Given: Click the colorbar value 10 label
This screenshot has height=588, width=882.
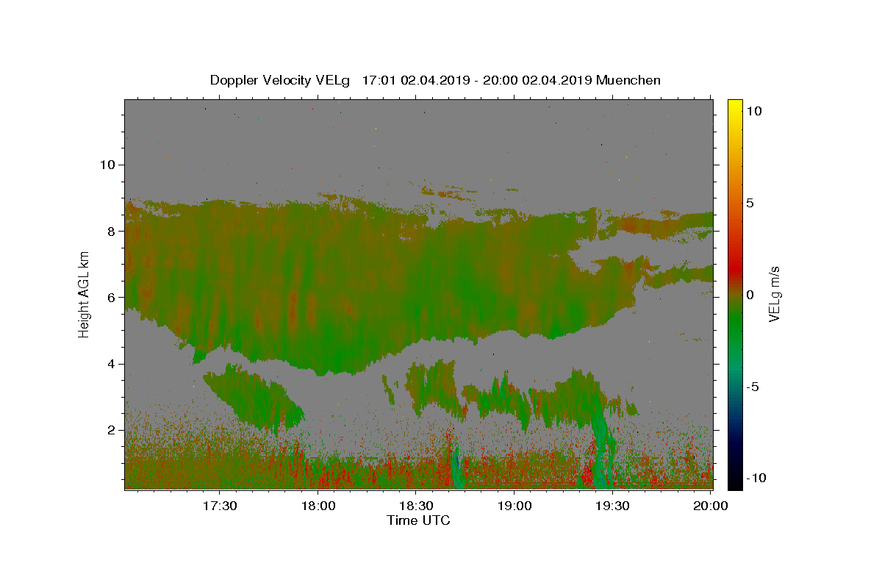Looking at the screenshot, I should [754, 111].
